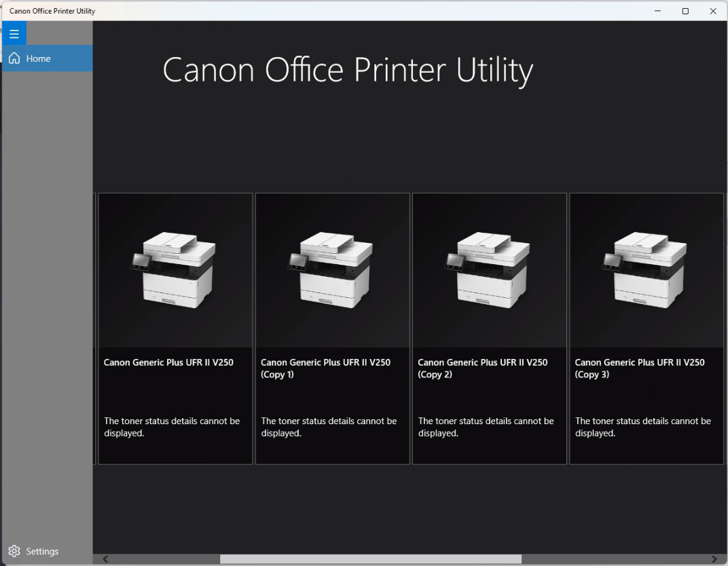Minimize the Canon Office Printer Utility window
Viewport: 728px width, 566px height.
click(657, 11)
